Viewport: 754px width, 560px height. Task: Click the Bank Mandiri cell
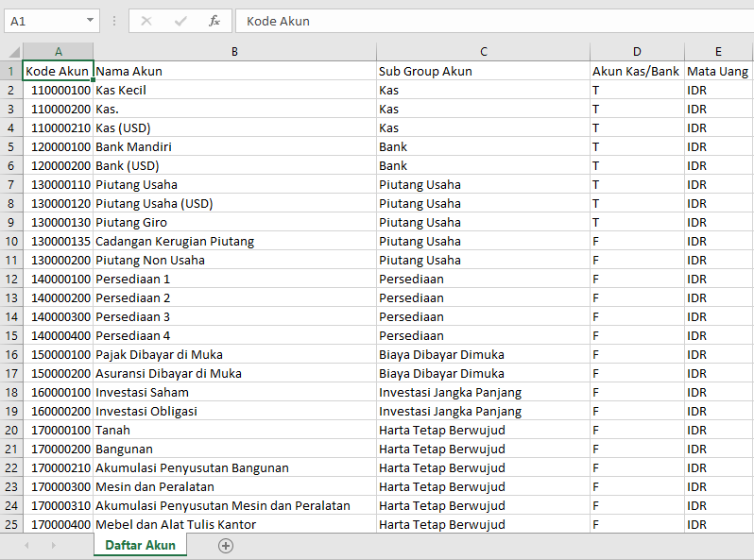tap(234, 146)
